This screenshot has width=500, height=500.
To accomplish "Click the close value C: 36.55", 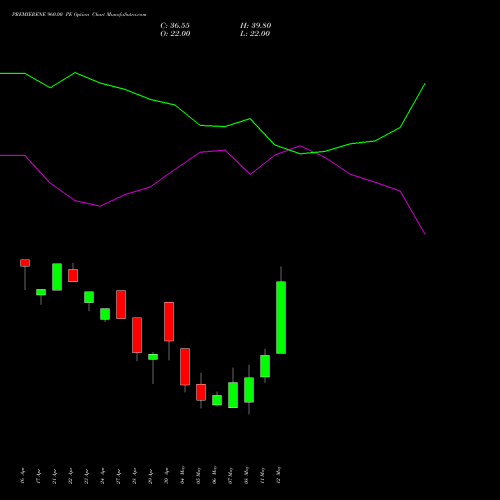I will (x=175, y=26).
